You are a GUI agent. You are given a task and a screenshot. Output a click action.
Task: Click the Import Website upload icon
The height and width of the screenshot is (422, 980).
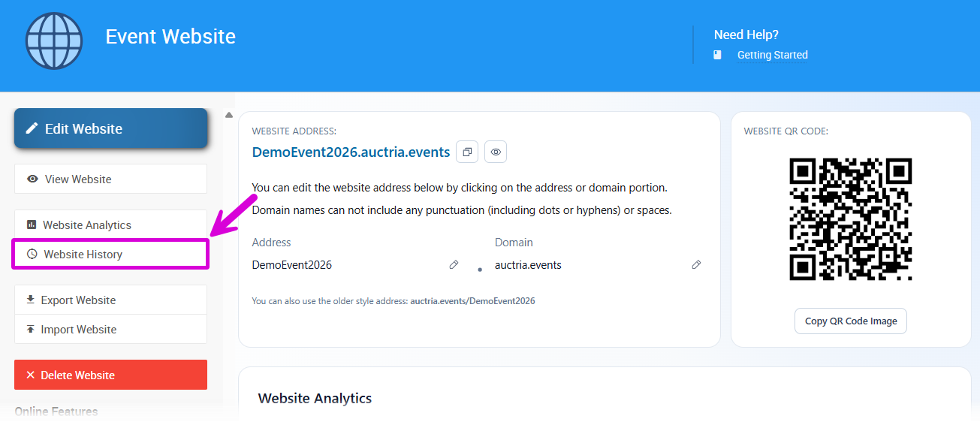pyautogui.click(x=31, y=329)
